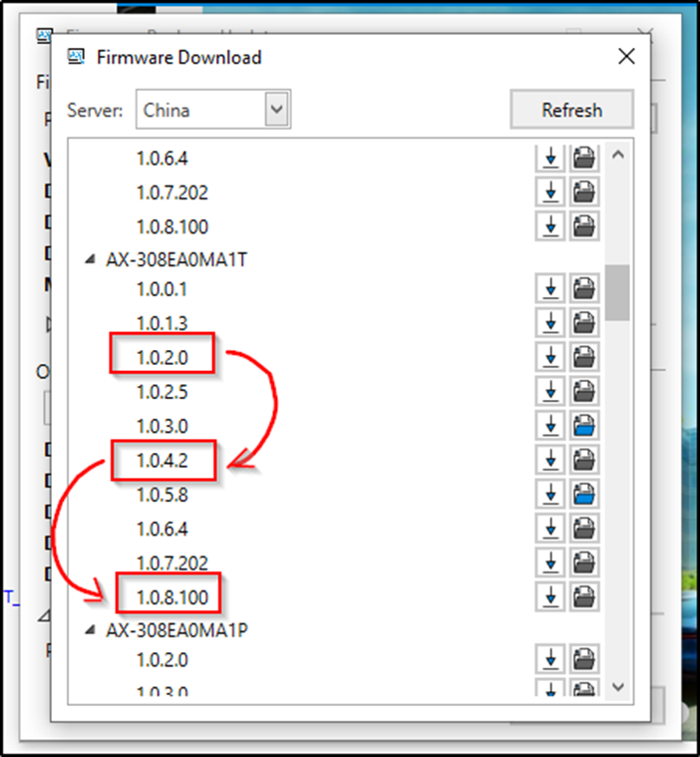Select version 1.0.5.8 in the list
Viewport: 700px width, 757px height.
(x=163, y=494)
